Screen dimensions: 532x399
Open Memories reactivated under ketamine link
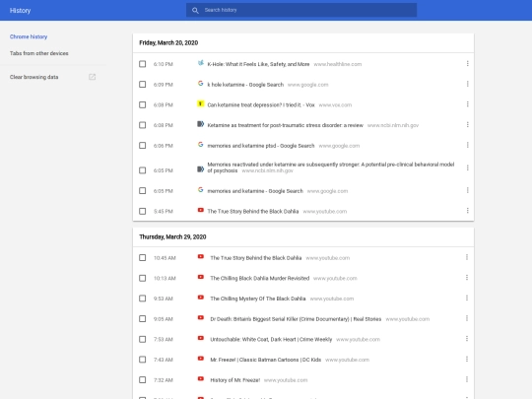click(x=331, y=167)
